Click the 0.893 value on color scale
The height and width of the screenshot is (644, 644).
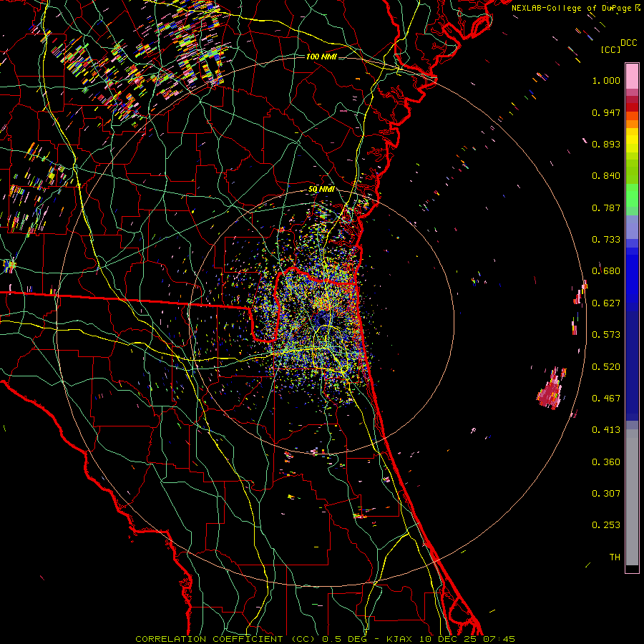(606, 144)
